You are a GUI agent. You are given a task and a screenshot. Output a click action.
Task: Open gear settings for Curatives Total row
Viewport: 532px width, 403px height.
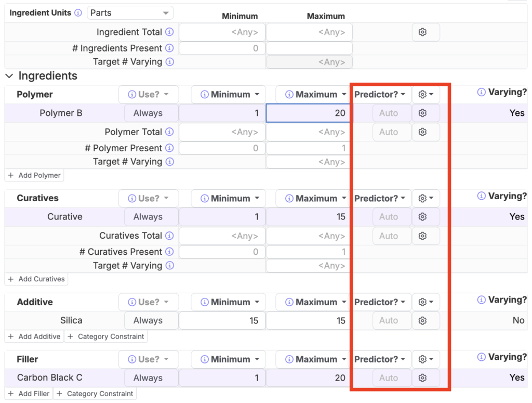422,236
